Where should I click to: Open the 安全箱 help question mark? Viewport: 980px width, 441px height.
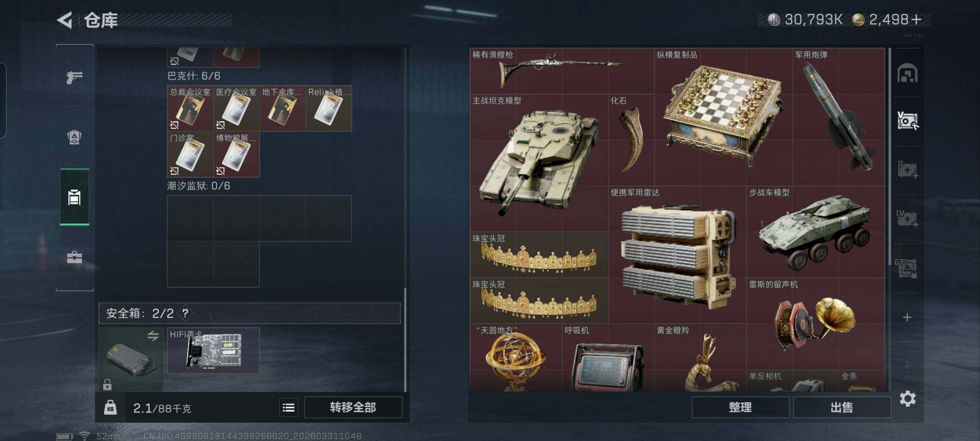pos(185,313)
